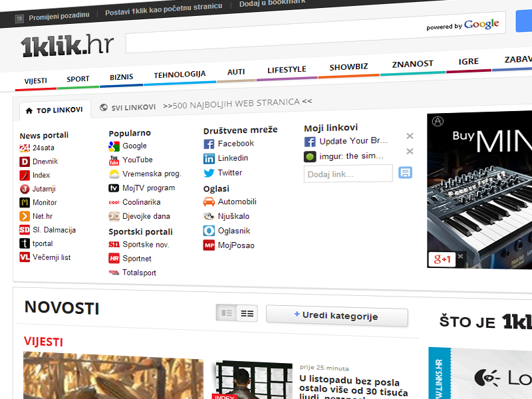Click the Njuškalo icon

[x=209, y=216]
